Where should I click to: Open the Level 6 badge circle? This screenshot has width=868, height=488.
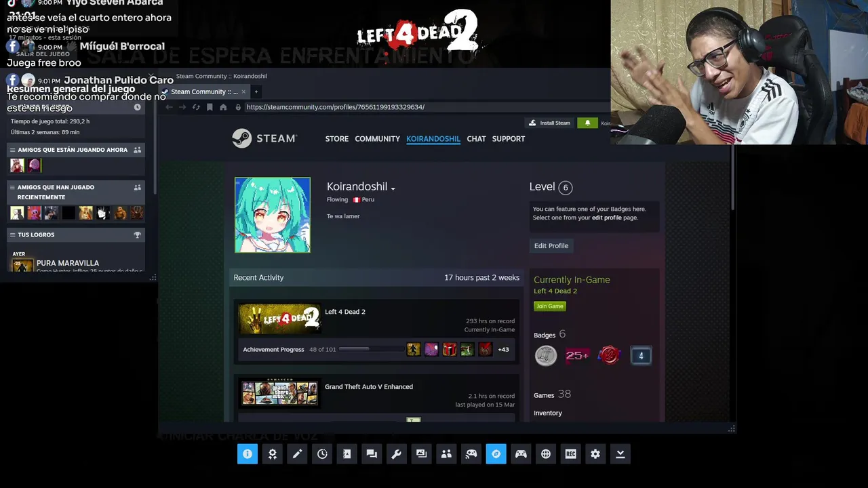coord(565,188)
